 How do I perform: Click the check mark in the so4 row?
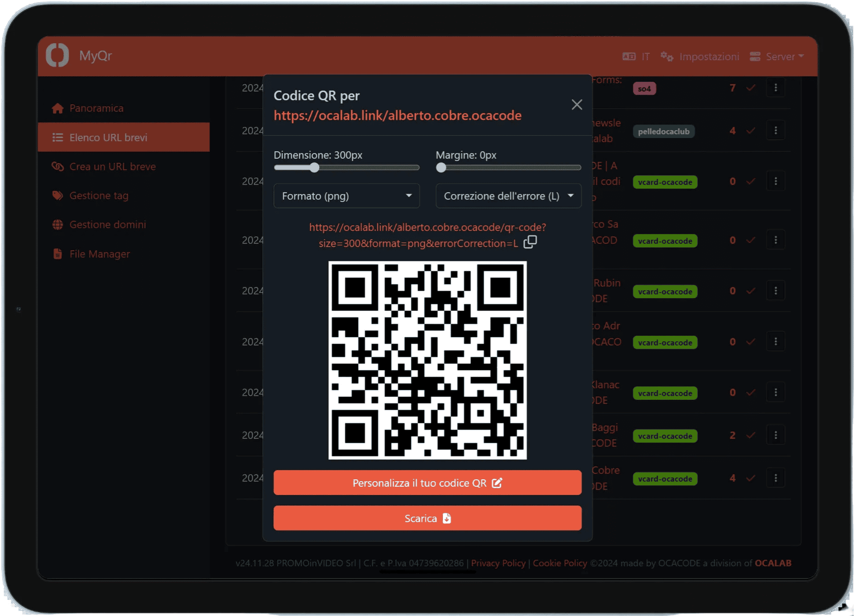751,87
